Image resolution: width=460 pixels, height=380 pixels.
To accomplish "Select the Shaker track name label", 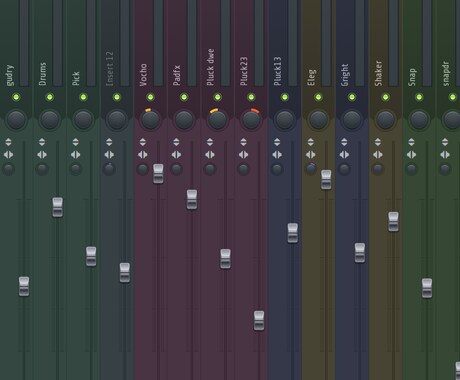I will pos(378,73).
